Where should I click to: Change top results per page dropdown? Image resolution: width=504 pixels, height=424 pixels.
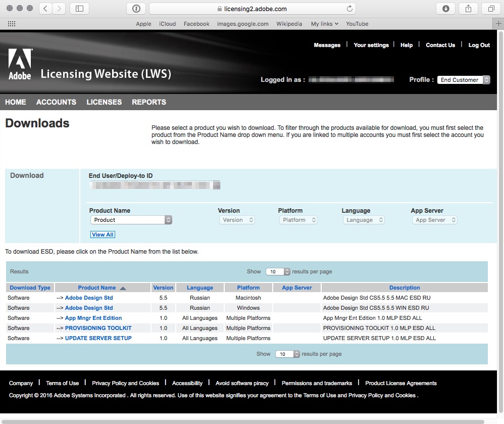tap(278, 271)
